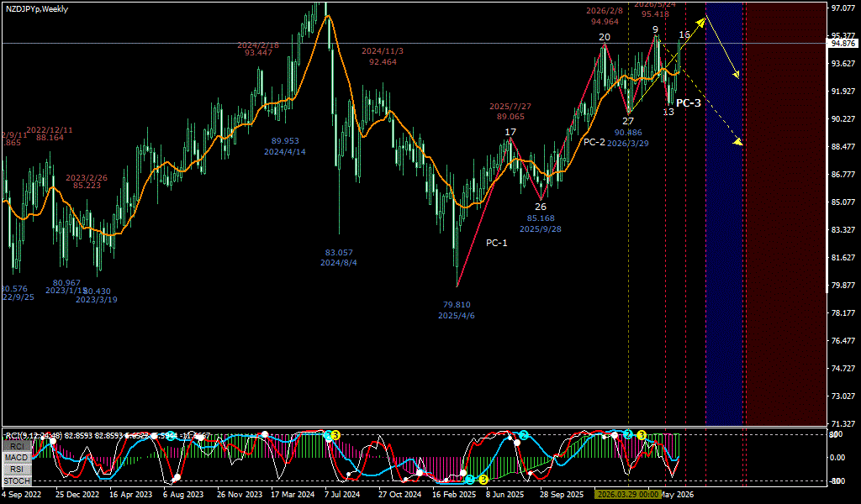The width and height of the screenshot is (861, 504).
Task: Click the 97.077 price axis value
Action: [x=843, y=8]
